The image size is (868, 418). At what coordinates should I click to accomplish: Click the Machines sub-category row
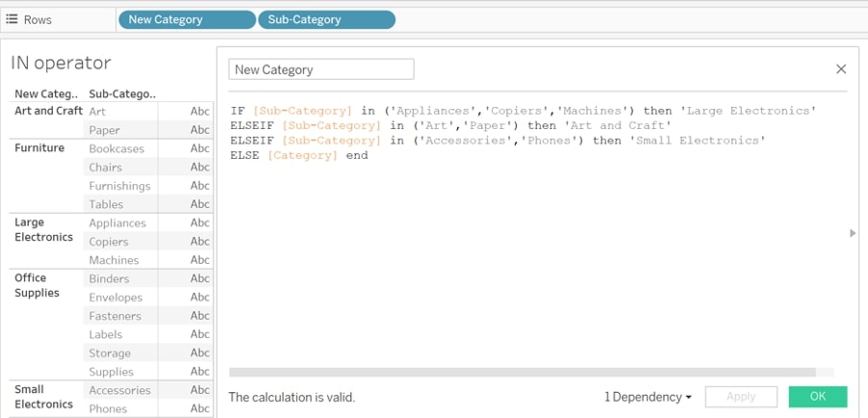point(120,260)
